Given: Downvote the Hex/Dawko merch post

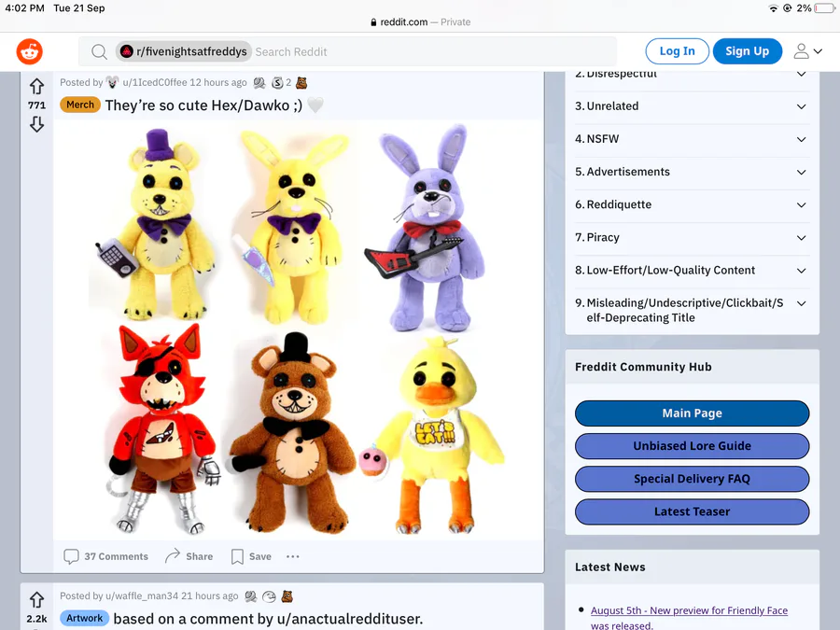Looking at the screenshot, I should point(36,124).
